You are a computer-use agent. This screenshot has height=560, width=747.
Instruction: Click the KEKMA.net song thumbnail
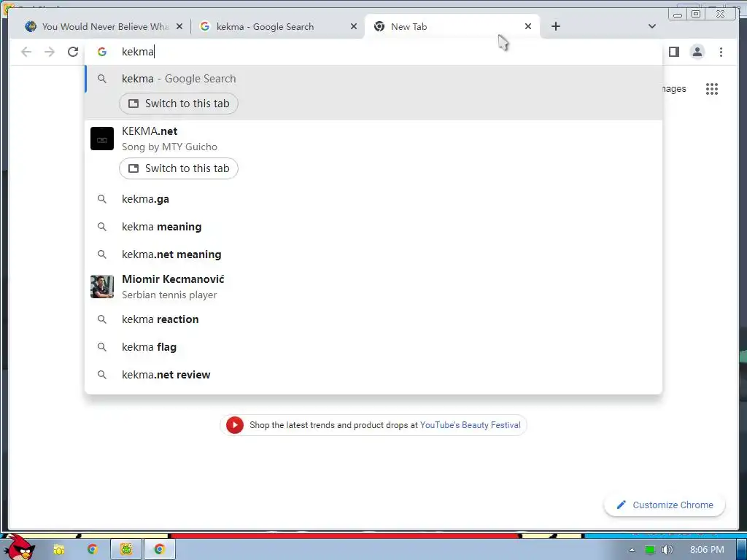[x=102, y=139]
